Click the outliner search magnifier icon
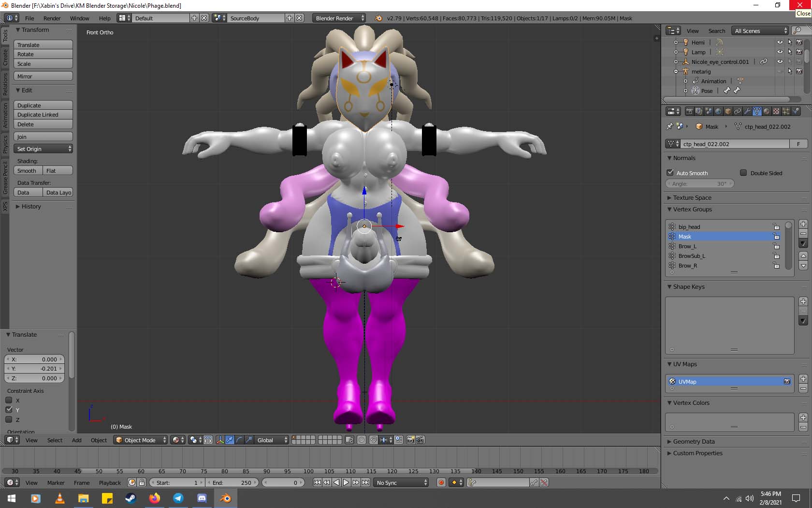Screen dimensions: 812x508 coord(797,30)
